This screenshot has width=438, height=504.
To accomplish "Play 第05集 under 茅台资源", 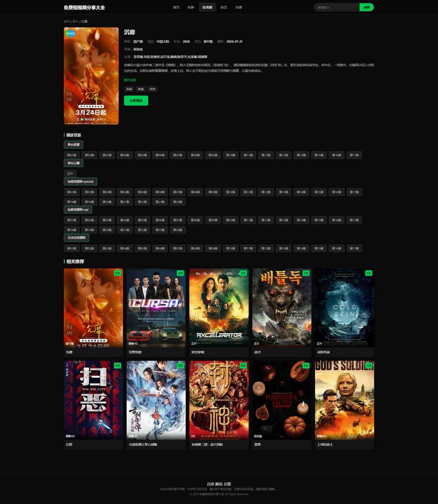I will (142, 155).
